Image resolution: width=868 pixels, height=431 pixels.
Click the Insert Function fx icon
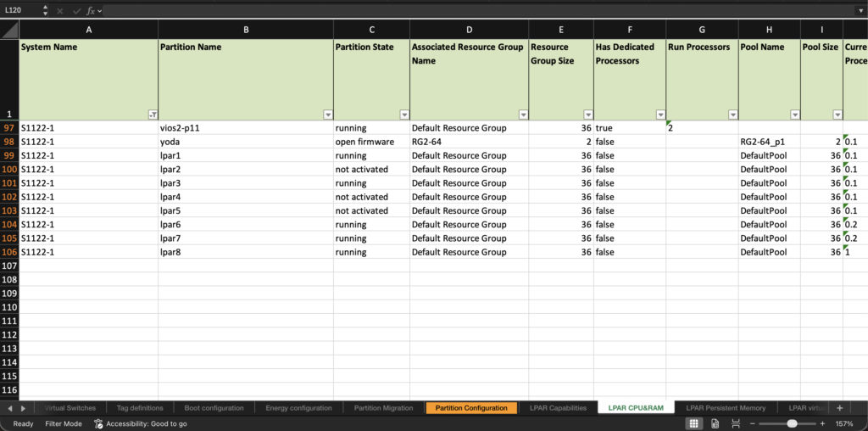click(90, 10)
